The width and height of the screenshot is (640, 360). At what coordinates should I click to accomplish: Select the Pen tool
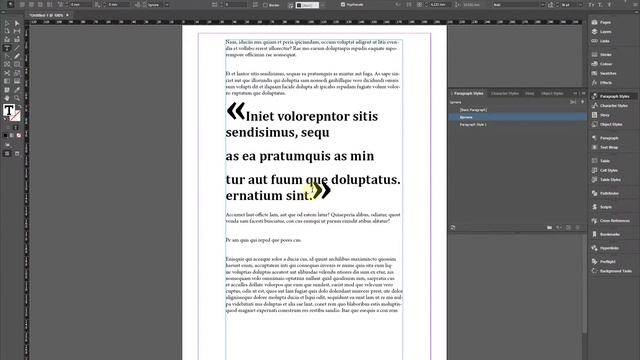tap(7, 56)
